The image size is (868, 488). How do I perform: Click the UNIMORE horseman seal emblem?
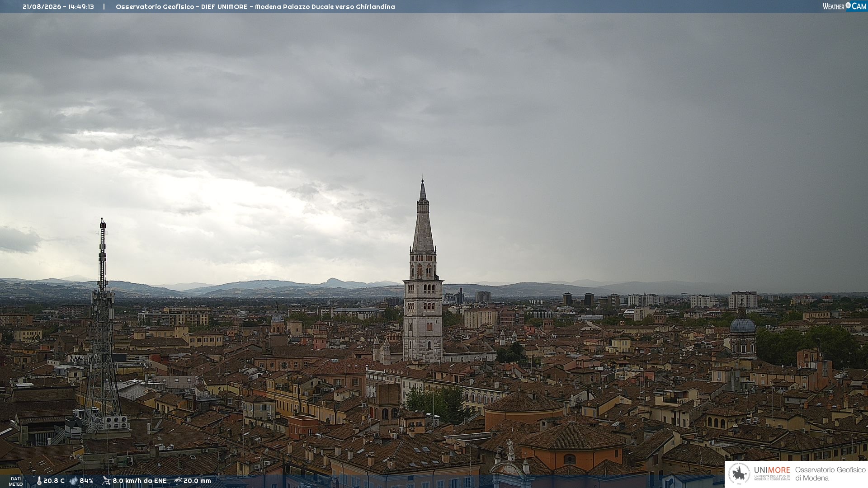[739, 474]
